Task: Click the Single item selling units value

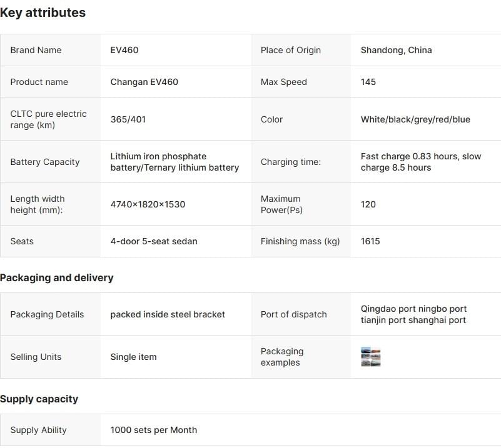Action: click(133, 357)
